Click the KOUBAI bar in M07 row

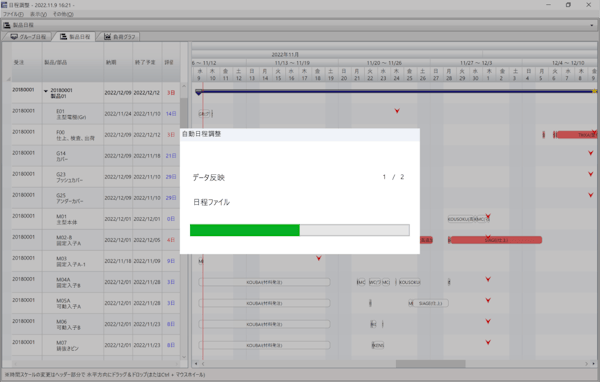(264, 345)
